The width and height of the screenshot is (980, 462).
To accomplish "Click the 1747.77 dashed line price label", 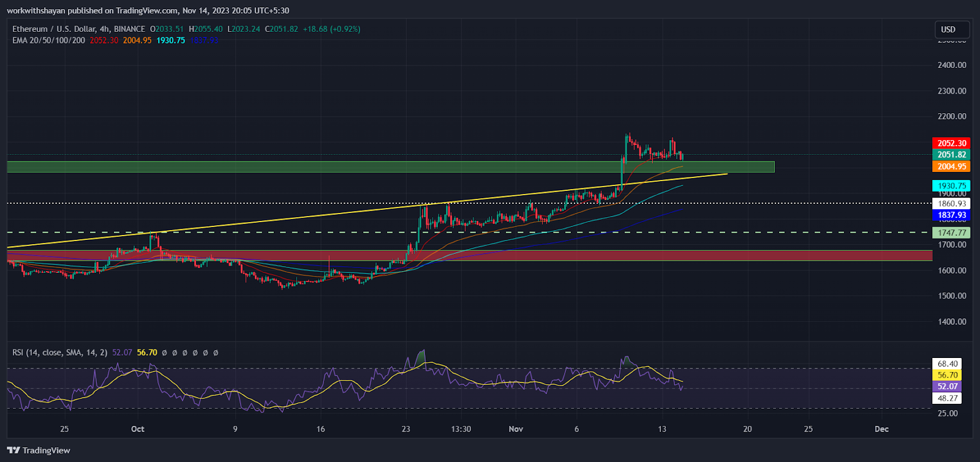I will [951, 233].
